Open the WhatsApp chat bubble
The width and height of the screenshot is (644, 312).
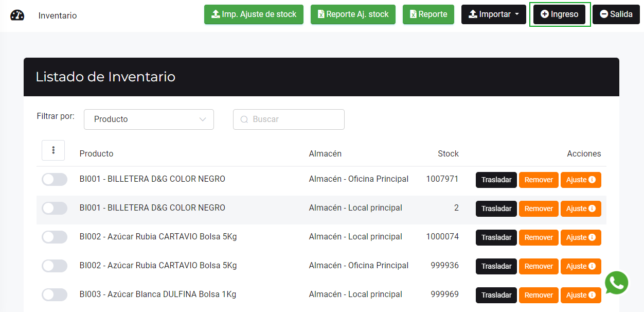pos(616,283)
